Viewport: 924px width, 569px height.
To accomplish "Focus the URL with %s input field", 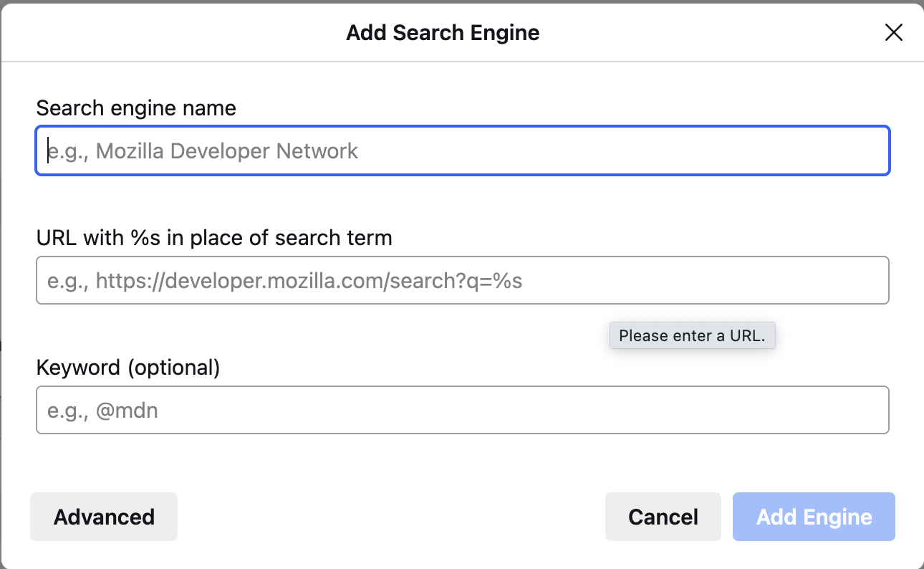I will click(462, 280).
